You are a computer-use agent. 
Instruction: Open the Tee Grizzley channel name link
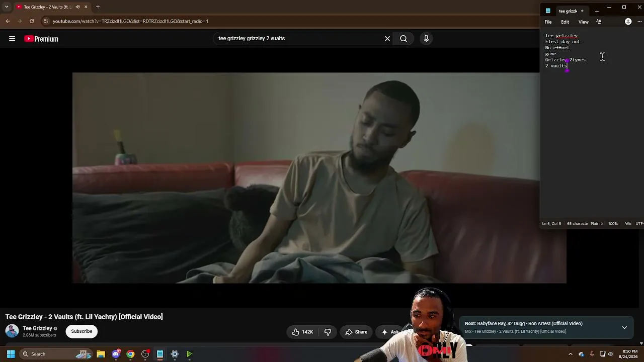(37, 328)
